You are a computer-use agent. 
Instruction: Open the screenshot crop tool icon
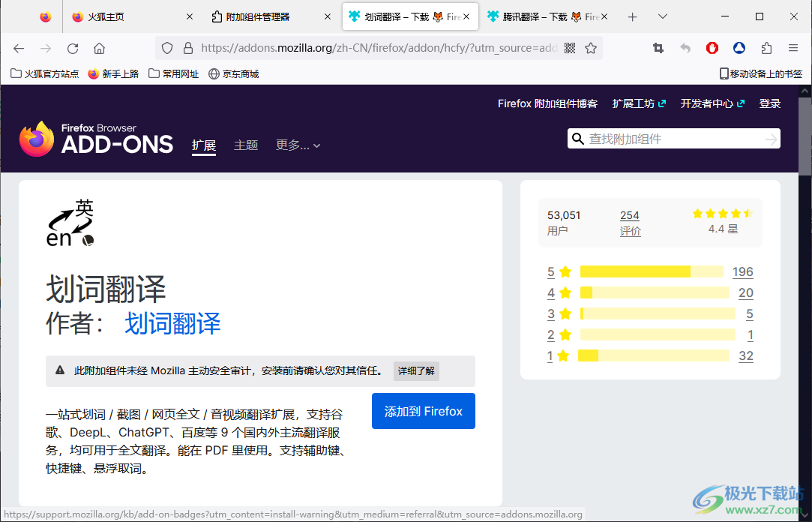pyautogui.click(x=658, y=48)
